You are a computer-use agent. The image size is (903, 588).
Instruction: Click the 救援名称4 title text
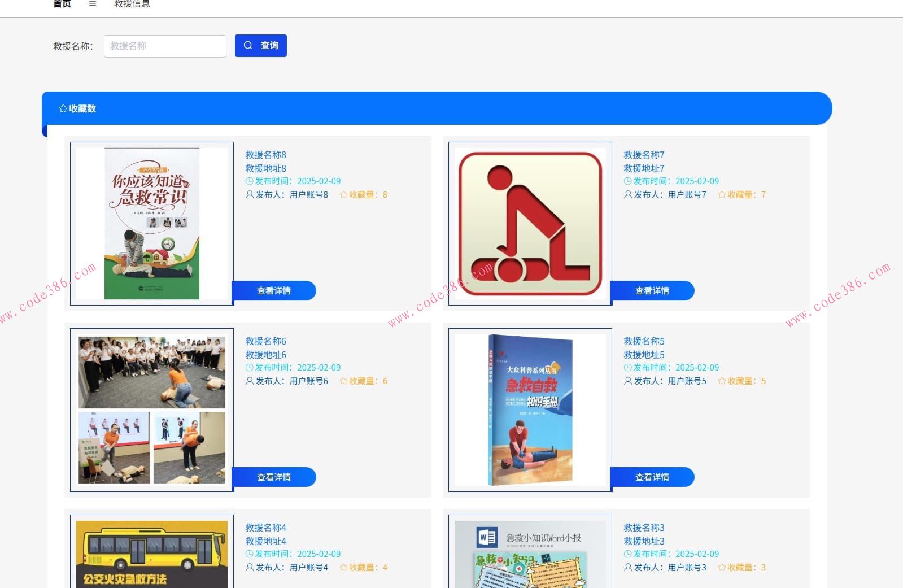pyautogui.click(x=265, y=528)
